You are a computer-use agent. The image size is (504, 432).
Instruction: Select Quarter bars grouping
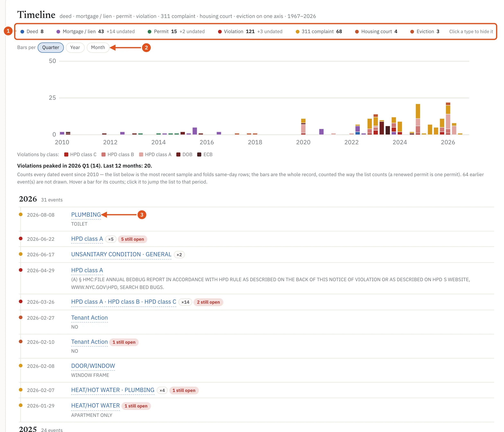click(51, 47)
